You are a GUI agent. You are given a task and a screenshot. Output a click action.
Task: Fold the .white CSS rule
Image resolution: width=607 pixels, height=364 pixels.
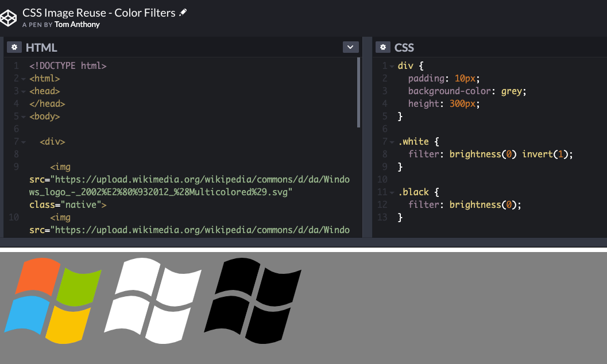pyautogui.click(x=392, y=142)
